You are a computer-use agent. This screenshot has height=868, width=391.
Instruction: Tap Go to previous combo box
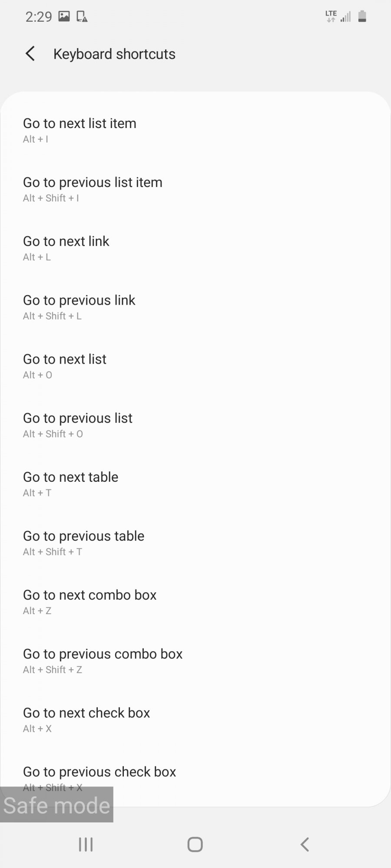(x=195, y=661)
